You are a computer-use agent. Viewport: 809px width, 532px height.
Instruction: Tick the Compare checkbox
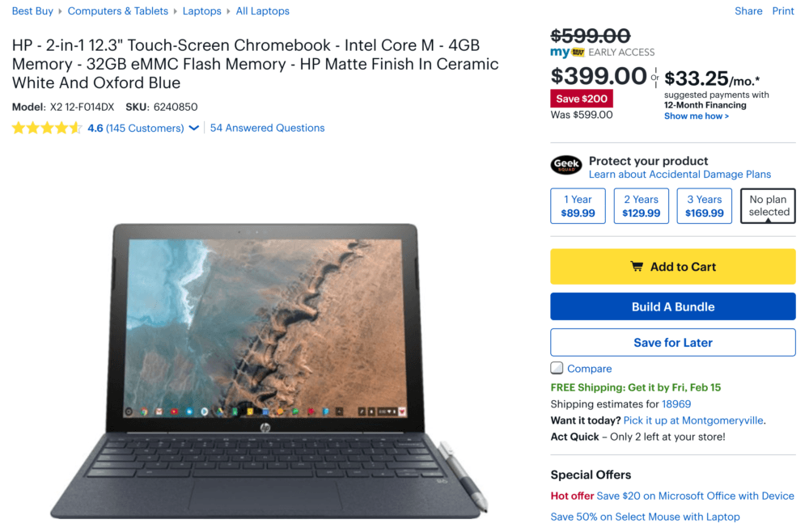pos(557,368)
